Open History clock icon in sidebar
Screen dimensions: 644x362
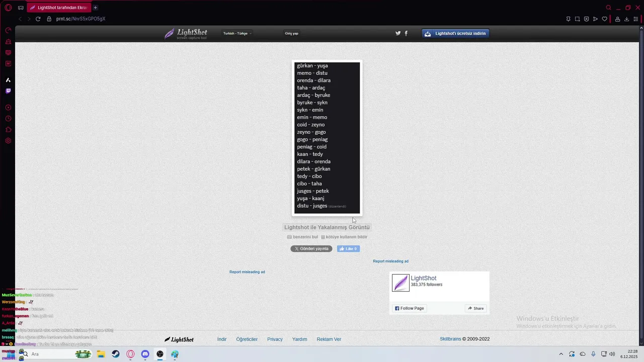tap(8, 119)
